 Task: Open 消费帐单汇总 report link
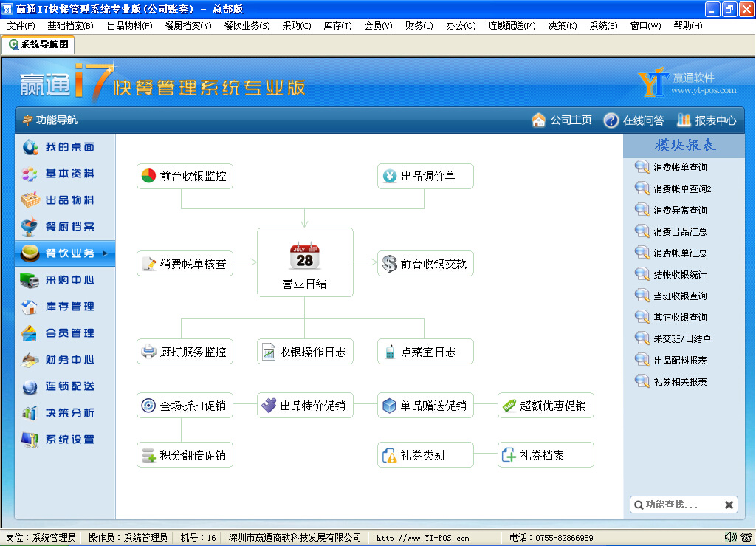(x=680, y=253)
